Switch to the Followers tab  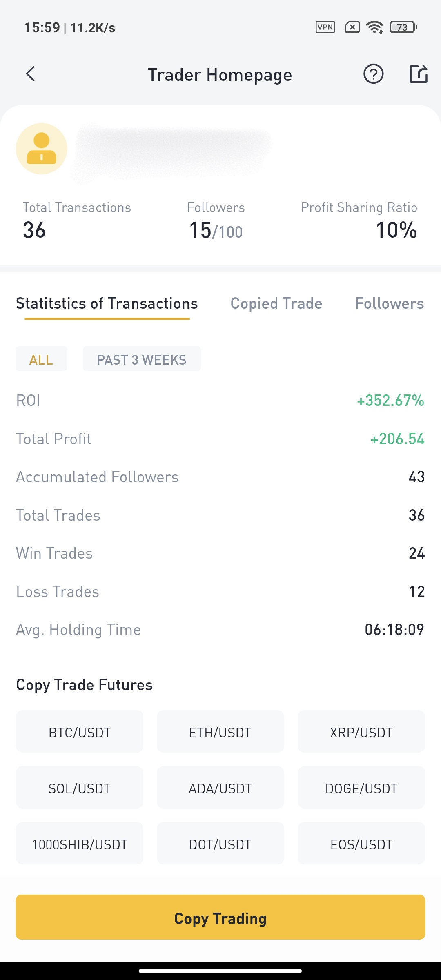pyautogui.click(x=390, y=304)
